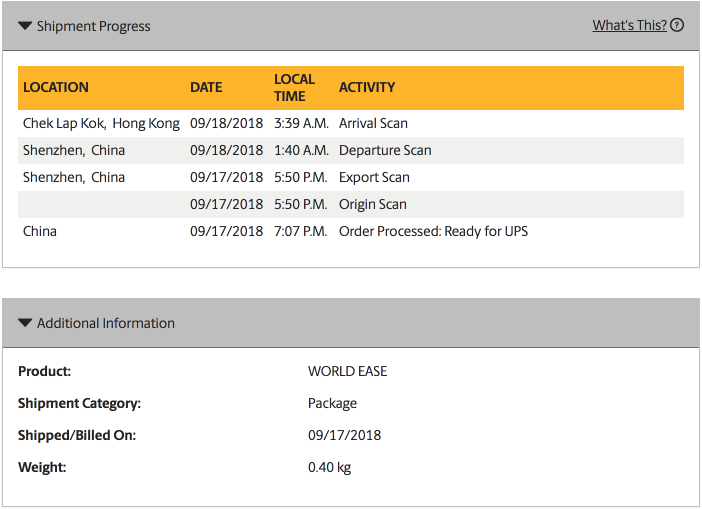Click the LOCAL TIME column header
The width and height of the screenshot is (702, 509).
coord(294,87)
